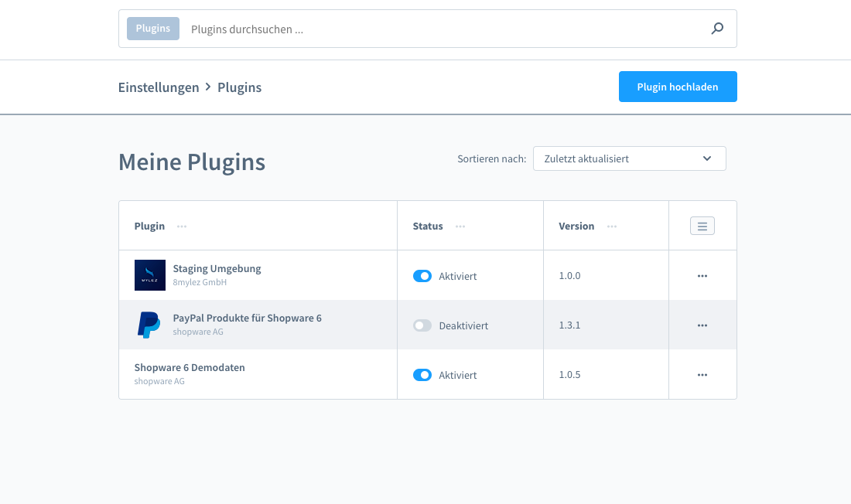Image resolution: width=851 pixels, height=504 pixels.
Task: Click the Meine Plugins heading
Action: point(192,162)
